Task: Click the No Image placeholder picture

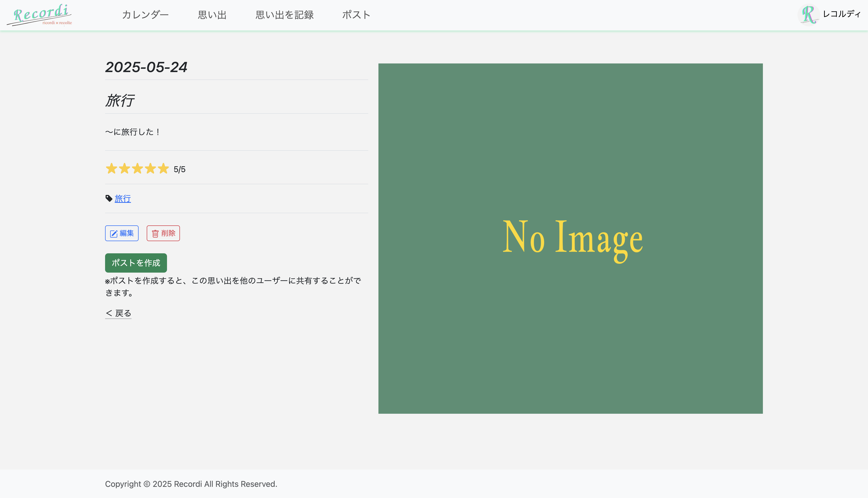Action: coord(571,238)
